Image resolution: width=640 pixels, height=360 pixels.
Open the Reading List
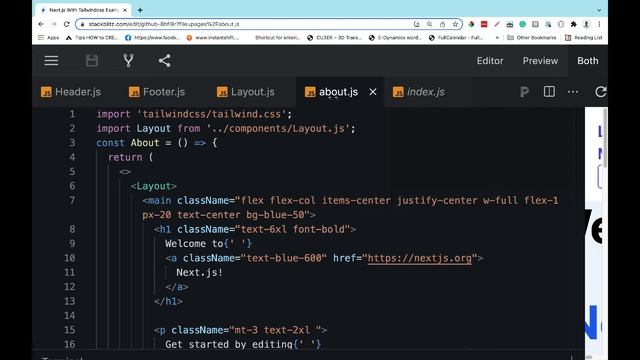(584, 38)
